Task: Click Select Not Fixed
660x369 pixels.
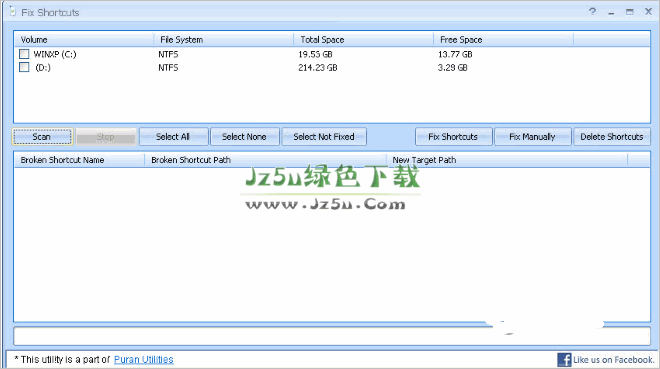Action: 324,137
